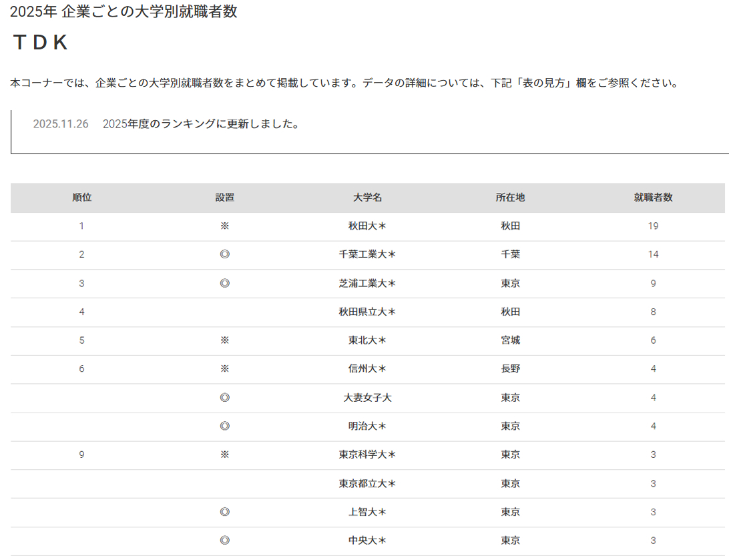The height and width of the screenshot is (560, 729).
Task: Click the ◎ mark in the 中央大 row
Action: (224, 540)
